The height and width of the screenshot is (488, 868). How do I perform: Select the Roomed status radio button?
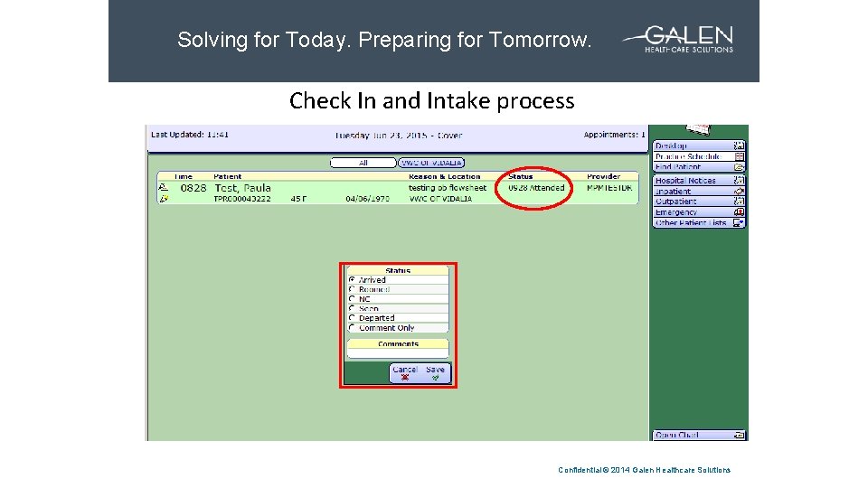click(352, 289)
